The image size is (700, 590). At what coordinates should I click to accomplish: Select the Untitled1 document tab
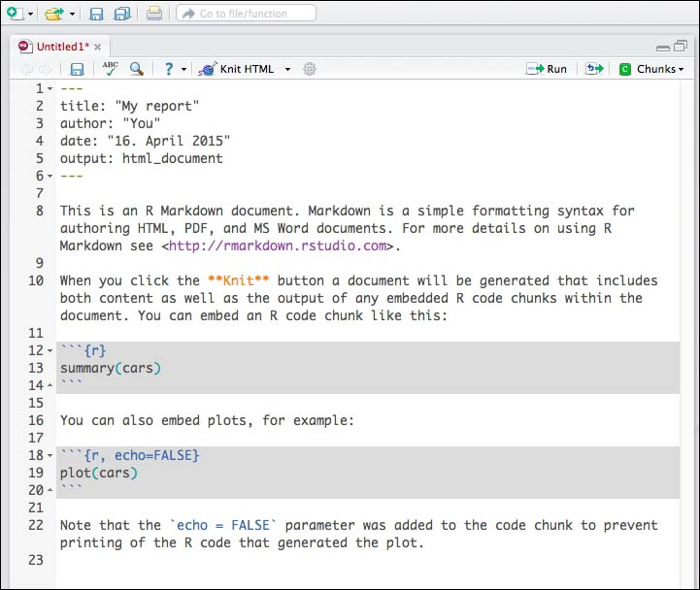[63, 47]
